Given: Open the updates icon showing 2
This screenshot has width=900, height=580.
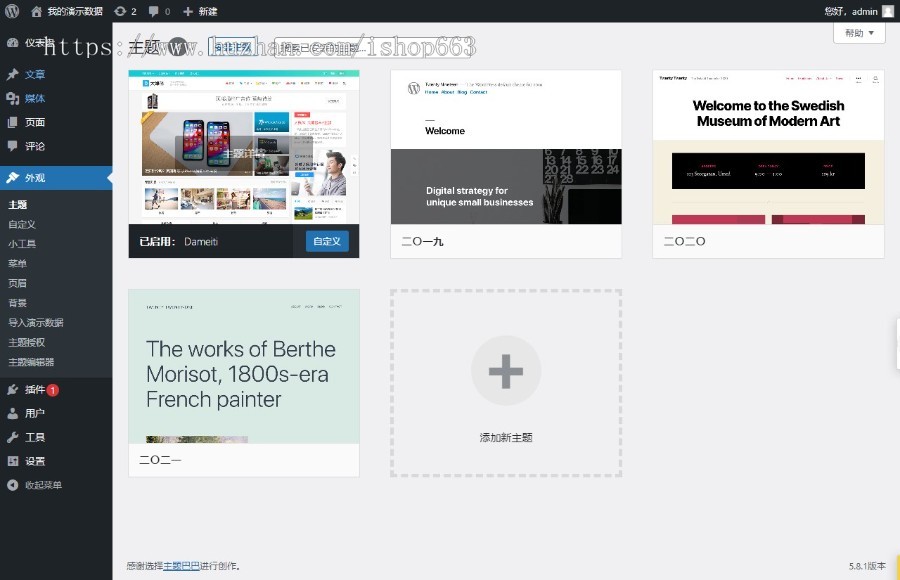Looking at the screenshot, I should [x=125, y=11].
